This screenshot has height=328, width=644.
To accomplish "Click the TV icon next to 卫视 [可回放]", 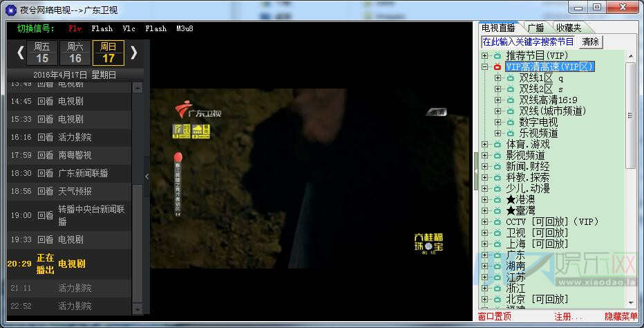I will coord(498,233).
